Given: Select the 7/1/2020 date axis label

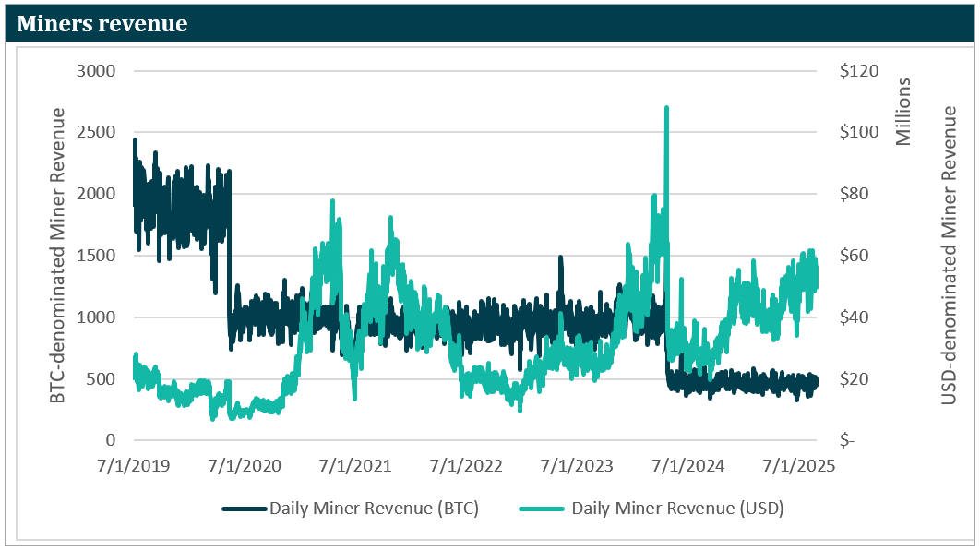Looking at the screenshot, I should [244, 466].
